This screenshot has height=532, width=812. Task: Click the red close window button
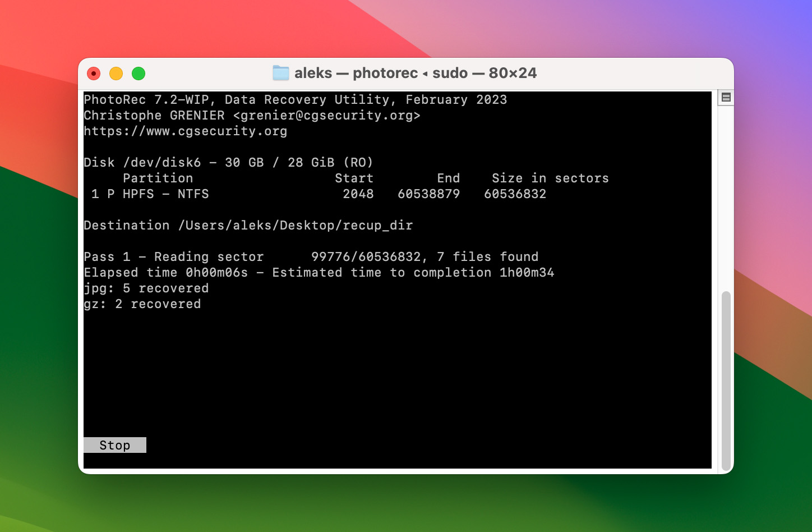tap(94, 74)
